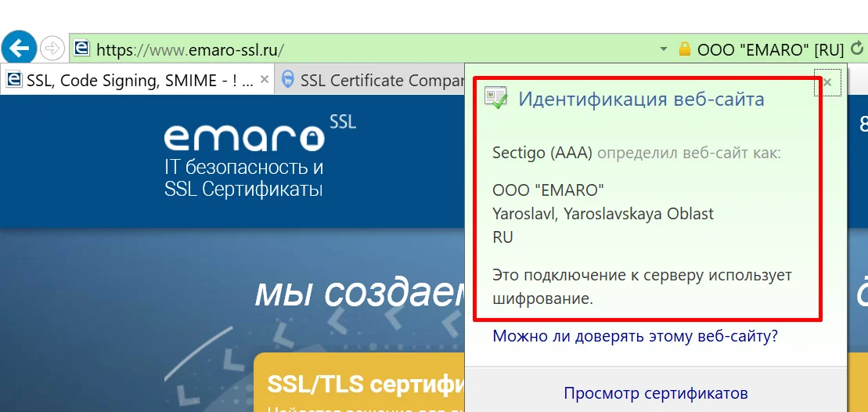Click the greyed Forward arrow button

(x=52, y=49)
